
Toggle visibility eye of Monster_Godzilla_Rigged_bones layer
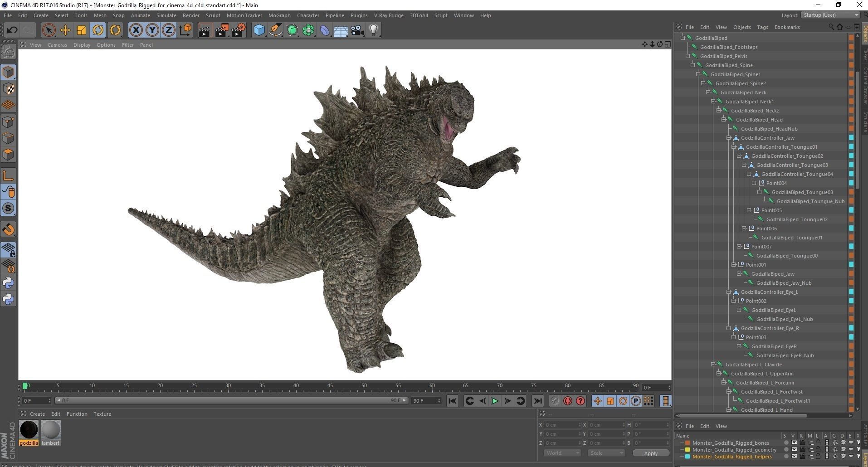[x=794, y=443]
